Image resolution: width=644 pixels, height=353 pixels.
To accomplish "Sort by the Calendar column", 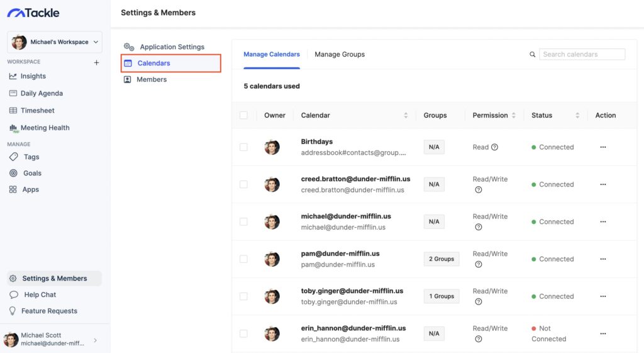I will [x=406, y=115].
